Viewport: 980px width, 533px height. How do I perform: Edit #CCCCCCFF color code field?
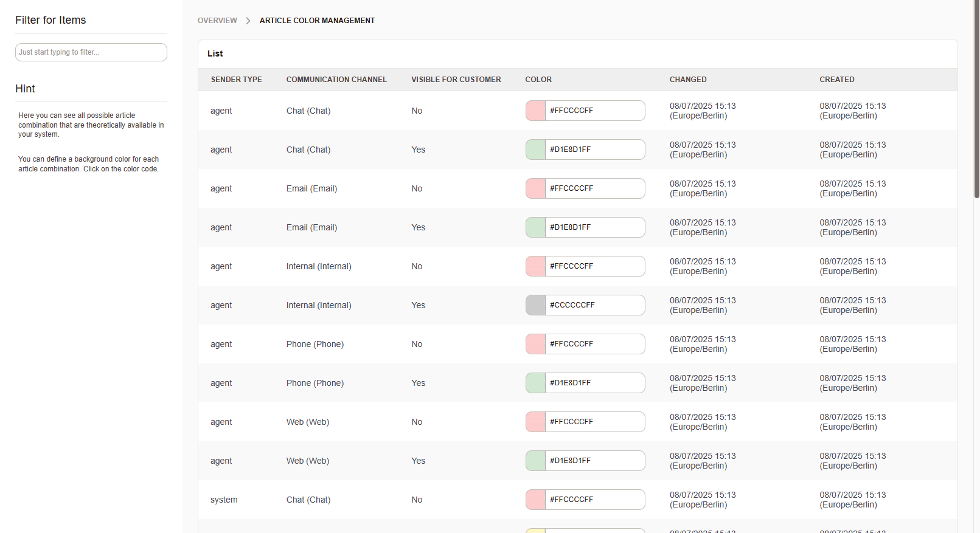coord(594,305)
